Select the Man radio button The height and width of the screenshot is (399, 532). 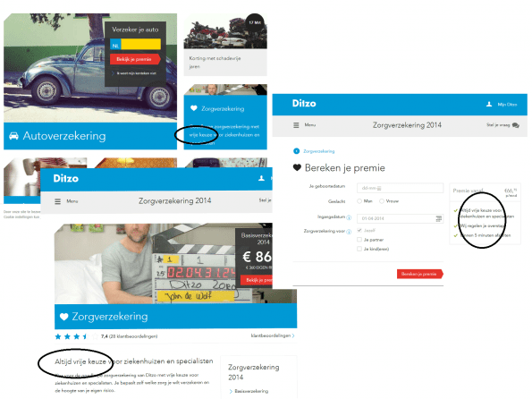359,201
